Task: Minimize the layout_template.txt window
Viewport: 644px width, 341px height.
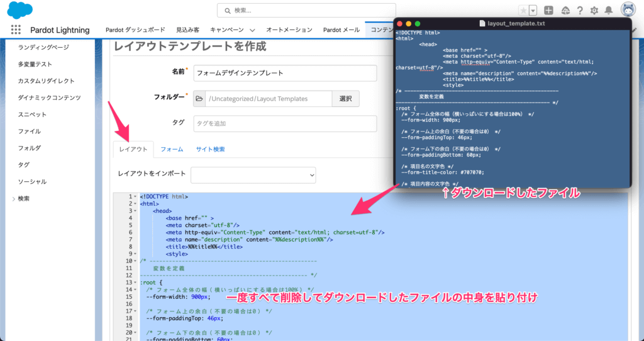Action: (x=409, y=24)
